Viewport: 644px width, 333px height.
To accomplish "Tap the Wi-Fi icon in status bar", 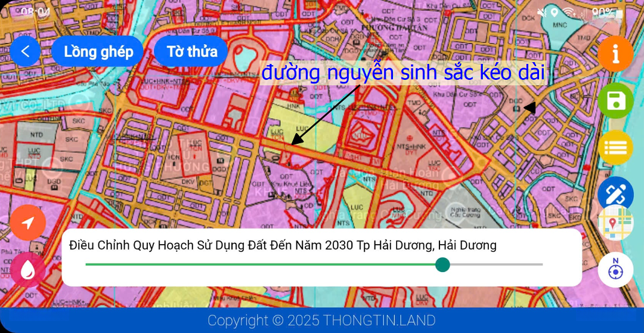I will [x=568, y=12].
